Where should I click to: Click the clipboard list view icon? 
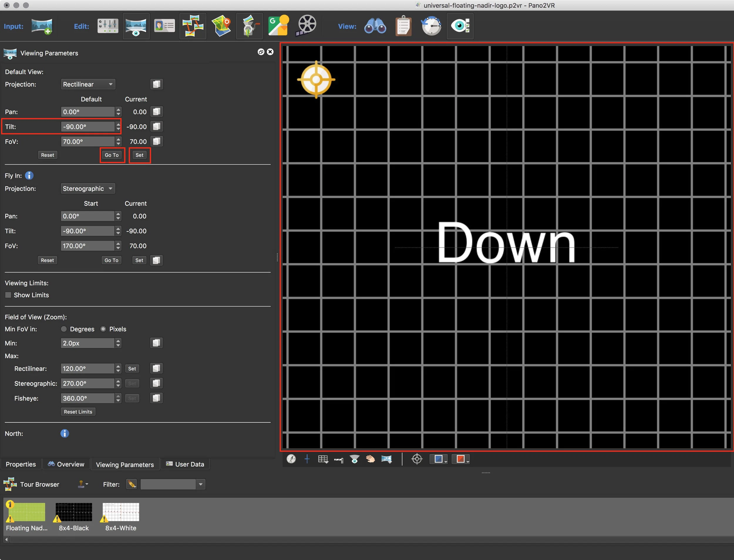[x=403, y=26]
